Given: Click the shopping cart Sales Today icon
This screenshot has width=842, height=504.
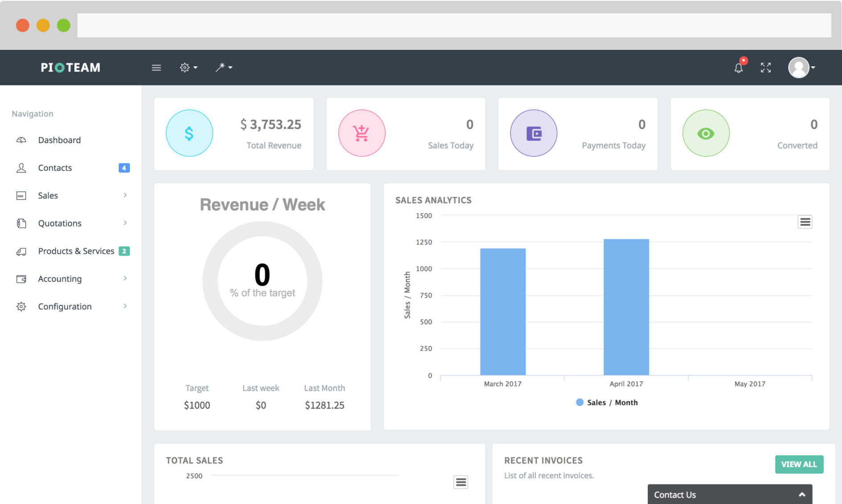Looking at the screenshot, I should 362,133.
